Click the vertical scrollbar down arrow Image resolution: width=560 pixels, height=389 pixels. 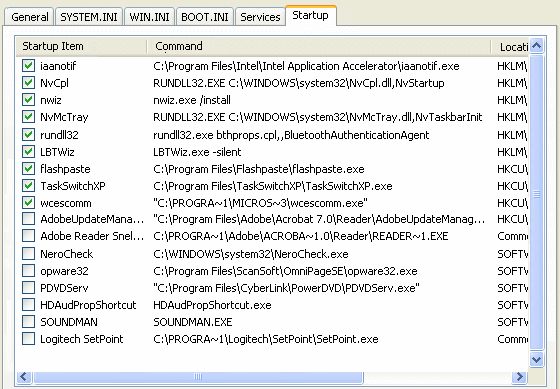536,359
